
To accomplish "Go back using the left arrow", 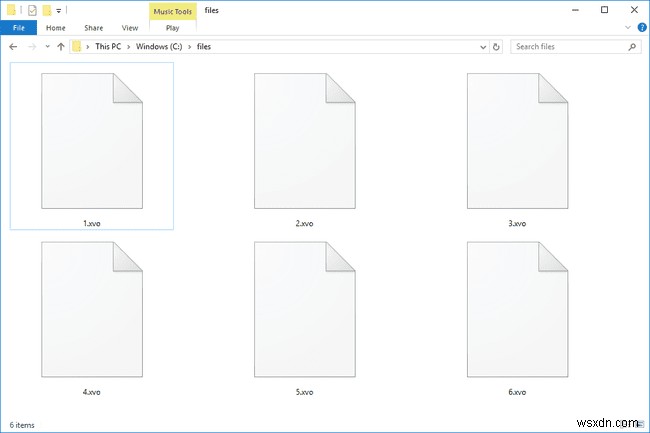I will (13, 47).
